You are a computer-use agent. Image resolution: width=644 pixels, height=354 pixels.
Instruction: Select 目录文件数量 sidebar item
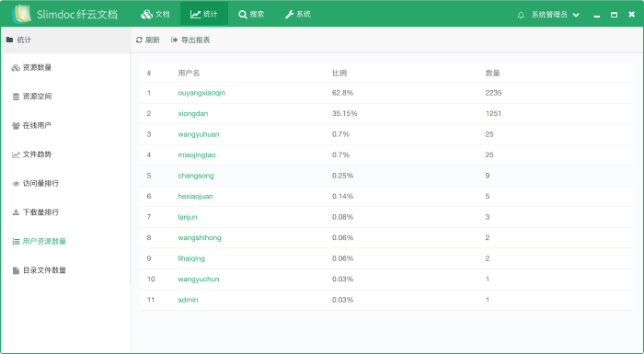point(39,270)
